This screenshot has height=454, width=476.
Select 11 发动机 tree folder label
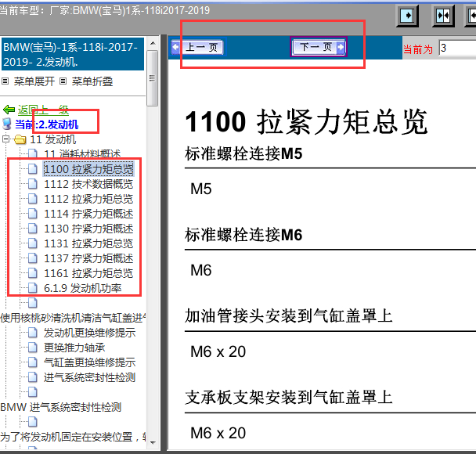pyautogui.click(x=52, y=139)
